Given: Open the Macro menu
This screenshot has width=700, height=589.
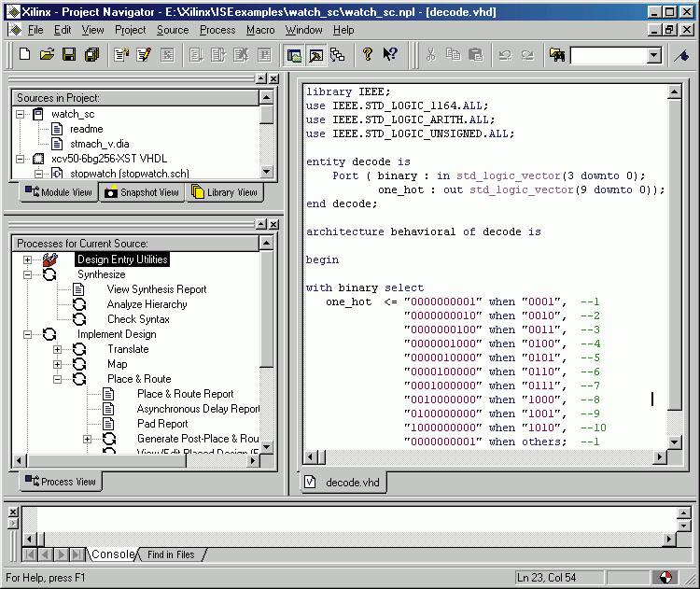Looking at the screenshot, I should click(260, 30).
